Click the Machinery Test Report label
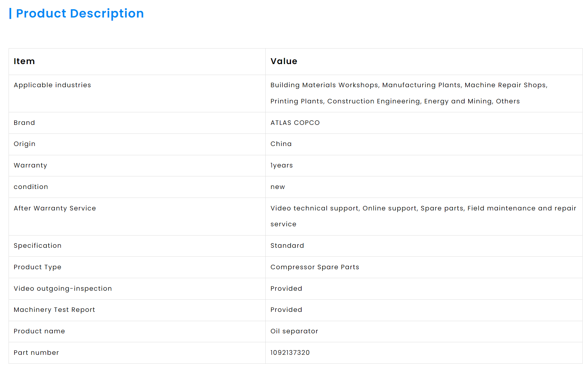Viewport: 588px width, 371px height. click(54, 310)
